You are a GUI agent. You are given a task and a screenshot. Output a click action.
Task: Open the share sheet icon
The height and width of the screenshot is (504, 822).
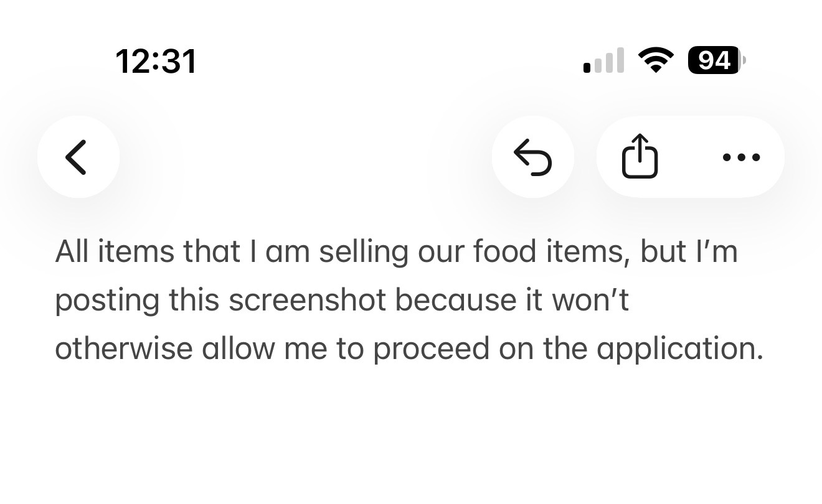(x=640, y=157)
